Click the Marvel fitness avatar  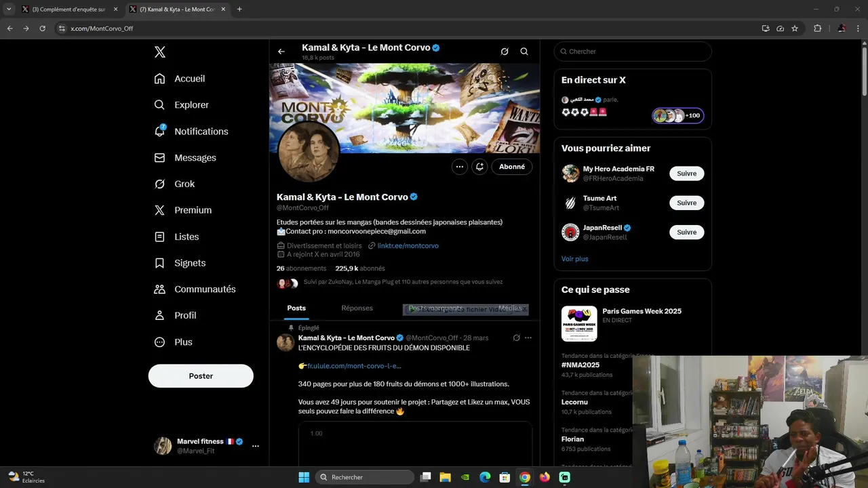[x=163, y=446]
